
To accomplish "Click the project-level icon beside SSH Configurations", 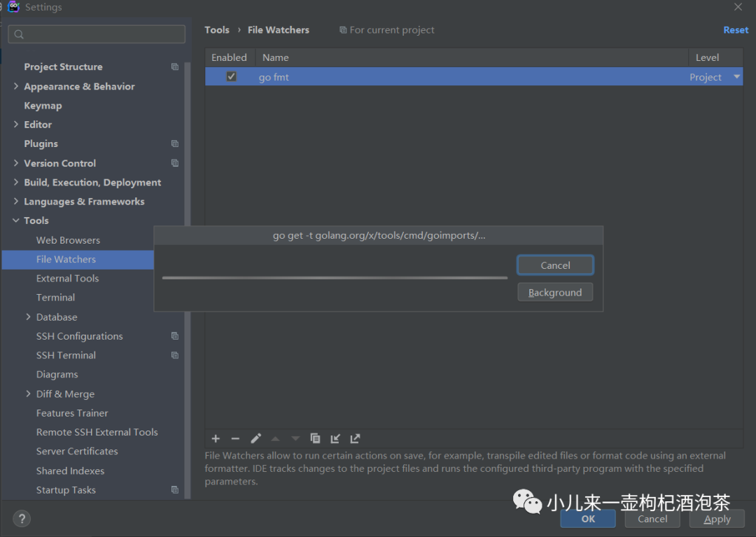I will (x=175, y=336).
